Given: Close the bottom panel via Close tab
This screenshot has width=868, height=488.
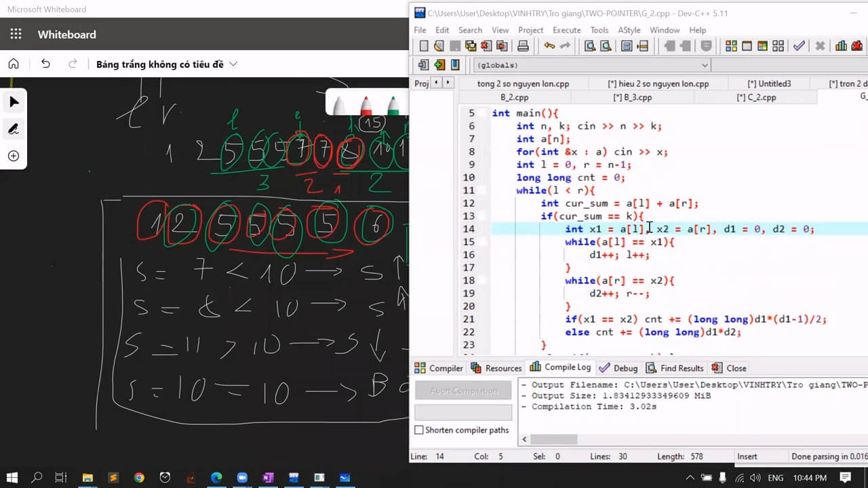Looking at the screenshot, I should (x=729, y=368).
